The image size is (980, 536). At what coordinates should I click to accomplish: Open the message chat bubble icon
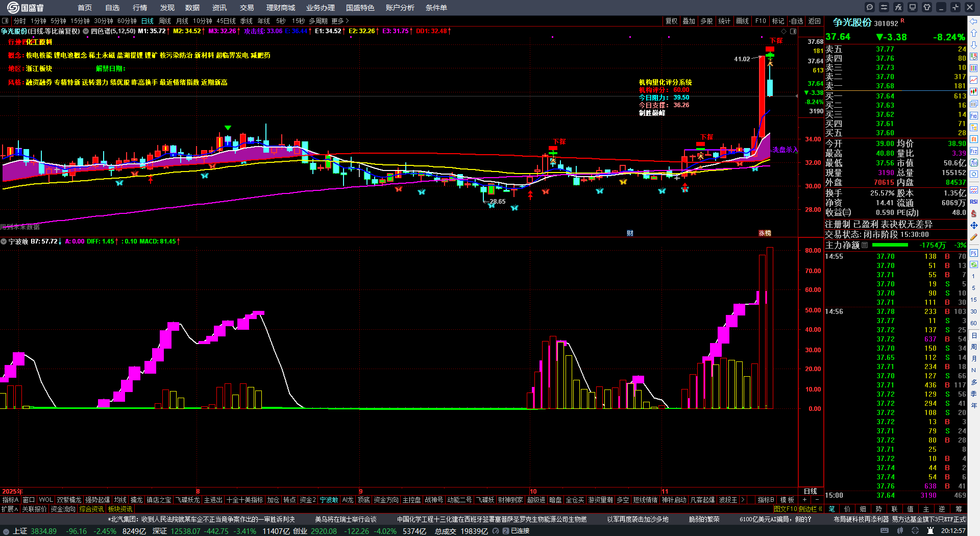pos(870,7)
